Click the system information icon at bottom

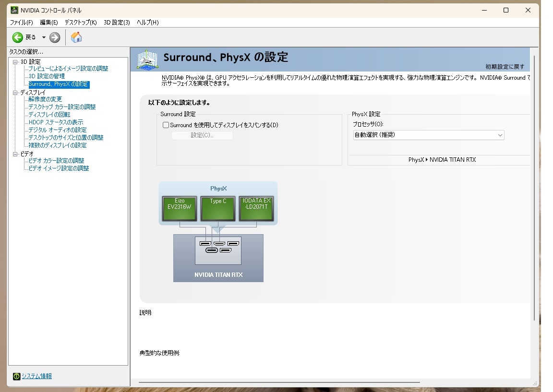click(16, 377)
